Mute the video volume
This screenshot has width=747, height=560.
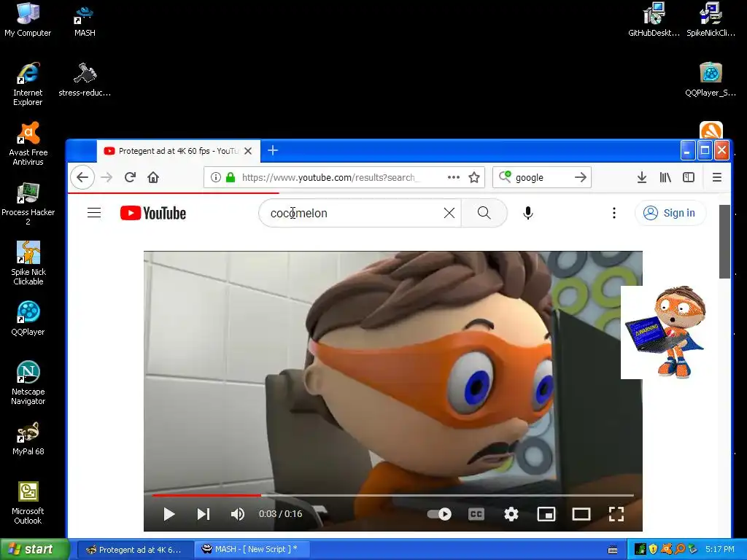click(x=238, y=514)
